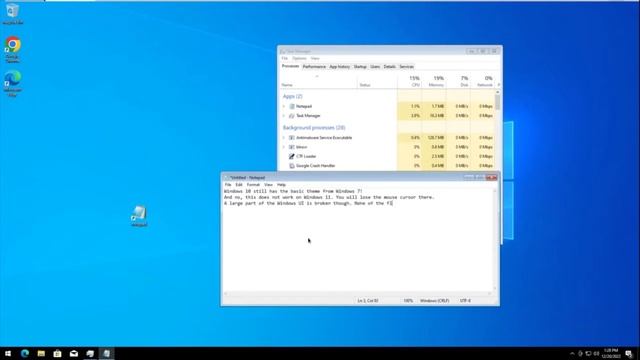The width and height of the screenshot is (640, 360).
Task: Open the Services tab
Action: (407, 67)
